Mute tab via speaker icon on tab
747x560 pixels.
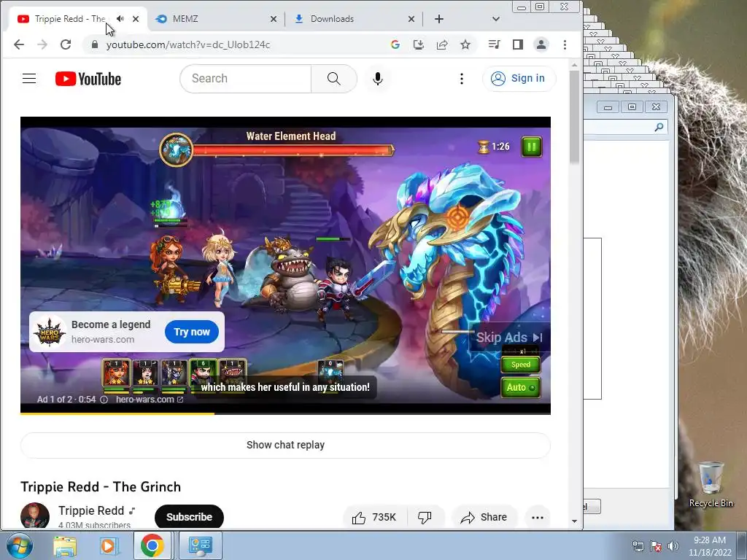[120, 19]
